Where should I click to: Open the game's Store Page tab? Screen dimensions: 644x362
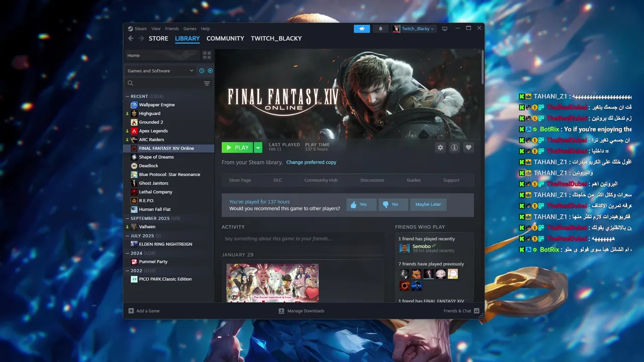tap(240, 180)
